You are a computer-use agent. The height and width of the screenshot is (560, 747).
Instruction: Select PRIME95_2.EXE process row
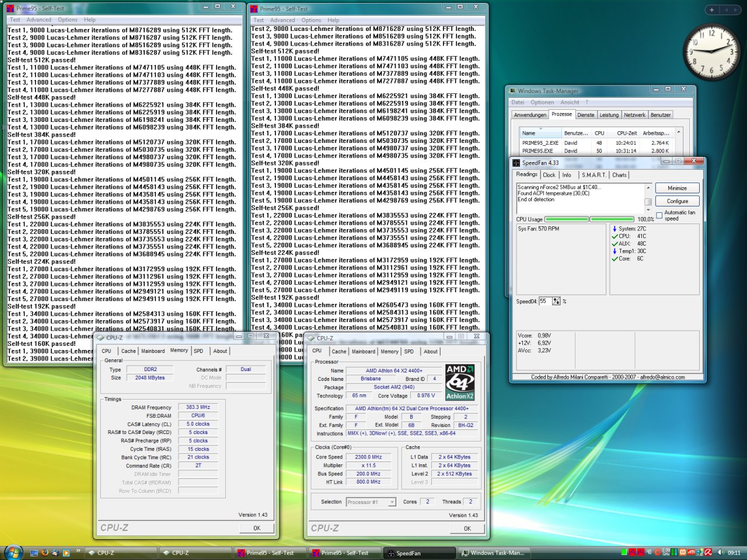596,143
